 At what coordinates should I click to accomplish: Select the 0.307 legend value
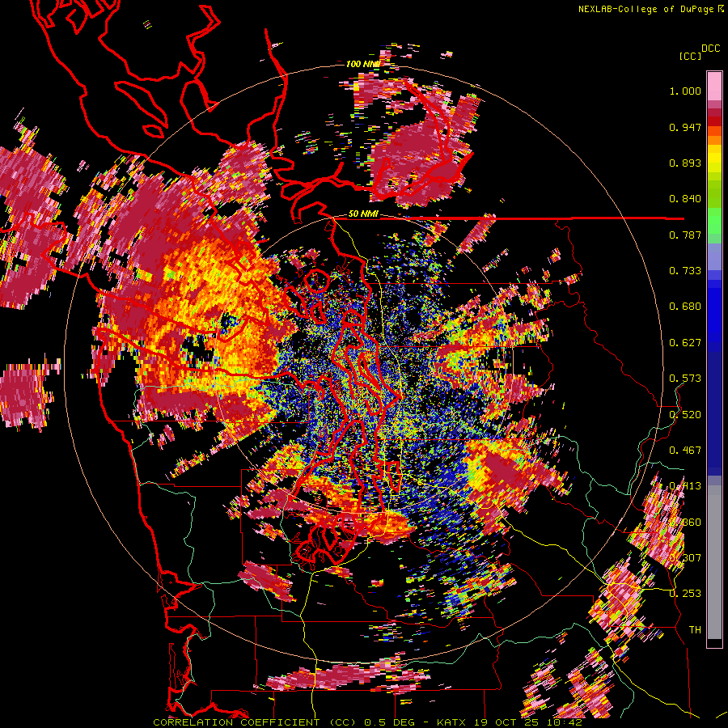coord(685,558)
